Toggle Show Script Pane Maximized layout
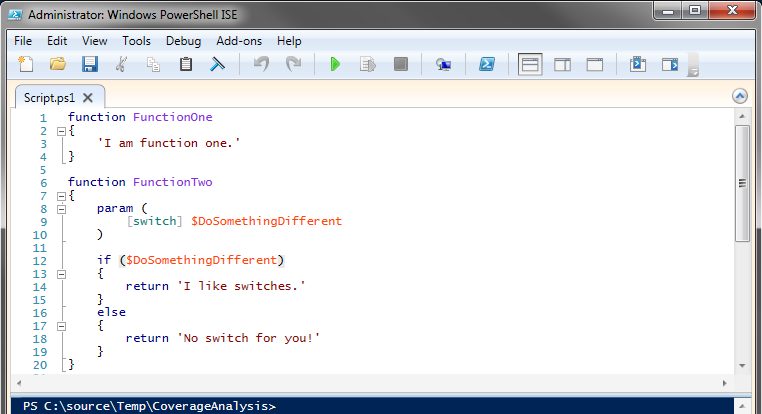Screen dimensions: 762x414 coord(594,65)
